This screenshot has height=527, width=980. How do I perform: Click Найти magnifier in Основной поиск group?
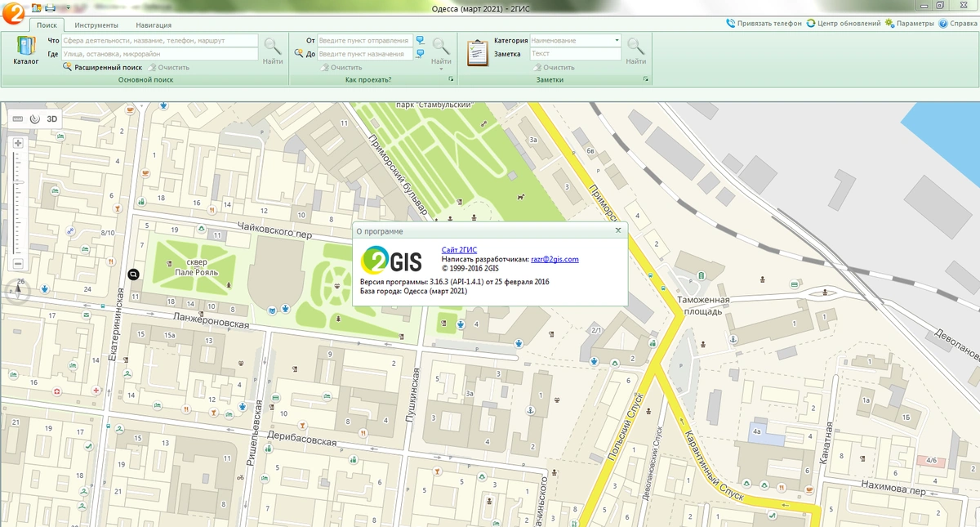pyautogui.click(x=273, y=50)
